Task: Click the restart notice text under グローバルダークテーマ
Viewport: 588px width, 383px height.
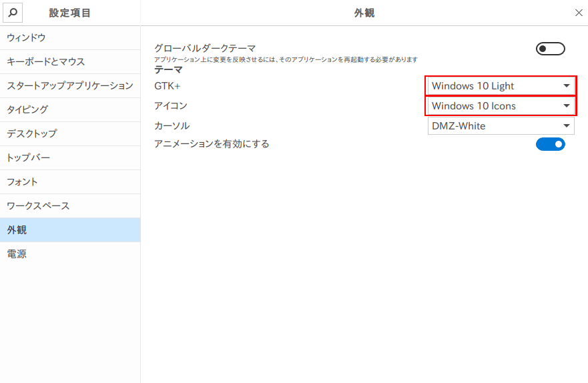Action: tap(286, 59)
